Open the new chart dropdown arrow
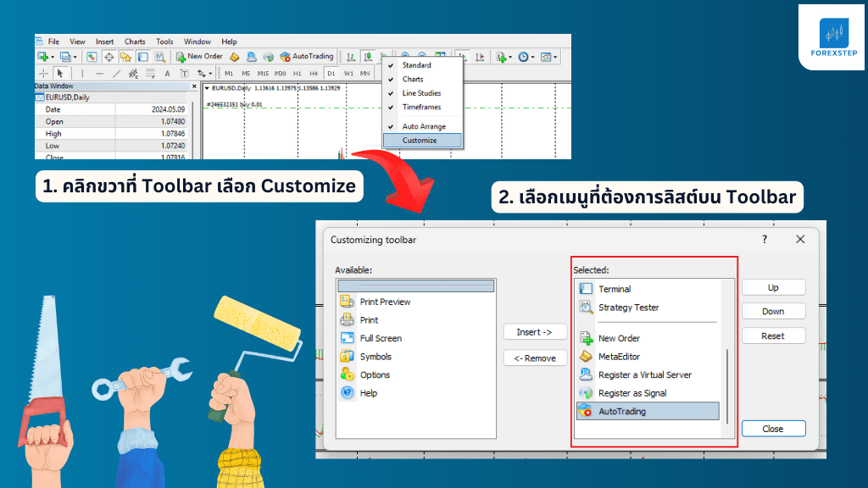The width and height of the screenshot is (868, 488). point(53,58)
